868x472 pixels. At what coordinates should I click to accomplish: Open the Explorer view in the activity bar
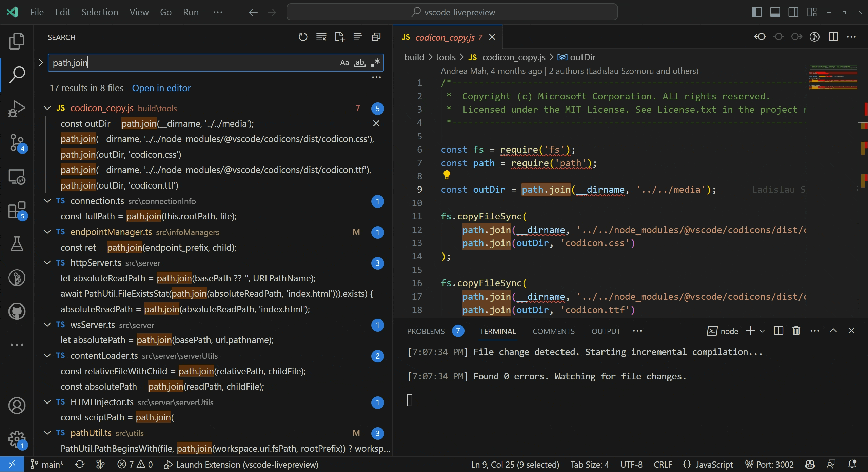point(17,41)
